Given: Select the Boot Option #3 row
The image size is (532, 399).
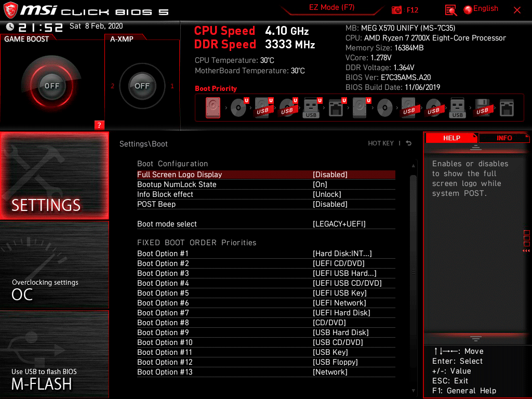Looking at the screenshot, I should (x=266, y=273).
